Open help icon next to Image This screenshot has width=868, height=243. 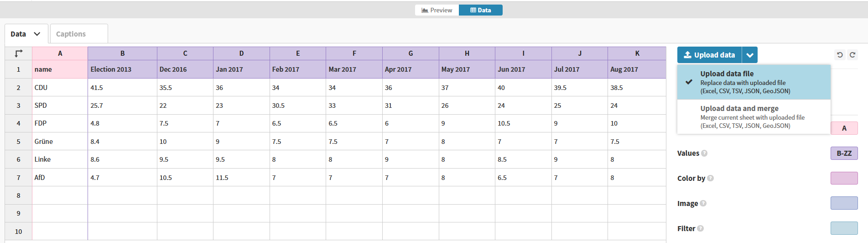[x=703, y=204]
